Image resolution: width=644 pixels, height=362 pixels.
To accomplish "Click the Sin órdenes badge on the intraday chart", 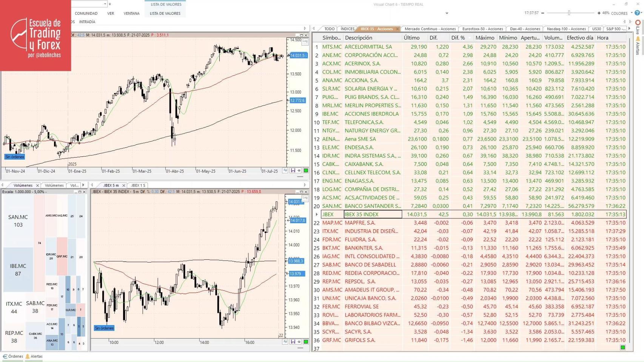I will point(104,328).
